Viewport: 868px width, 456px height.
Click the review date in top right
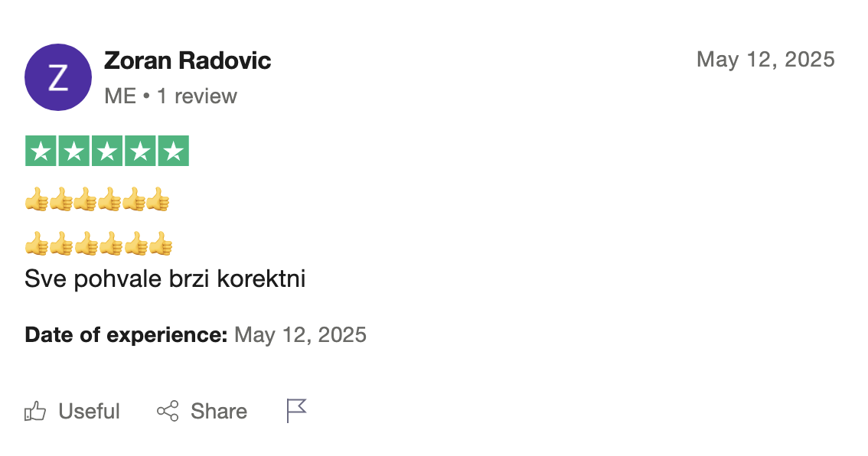[765, 60]
